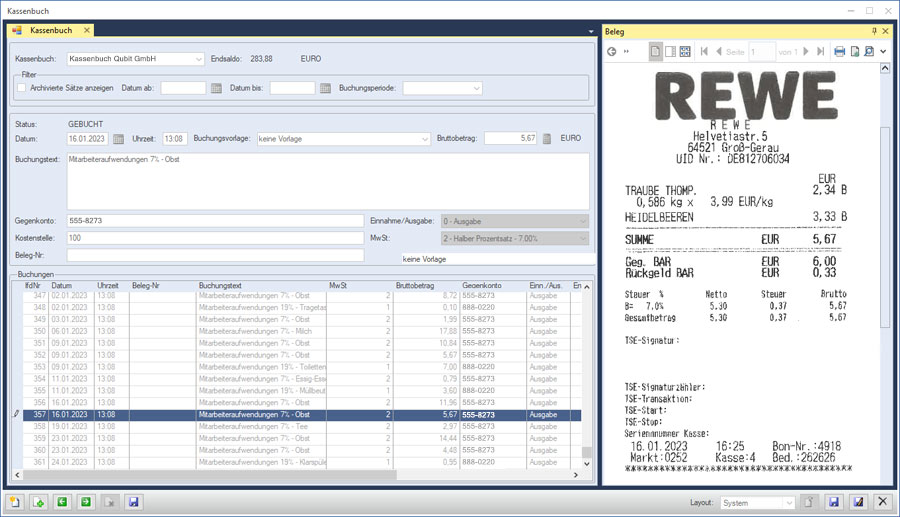This screenshot has width=900, height=517.
Task: Close the Kassenbuch tab
Action: click(87, 31)
